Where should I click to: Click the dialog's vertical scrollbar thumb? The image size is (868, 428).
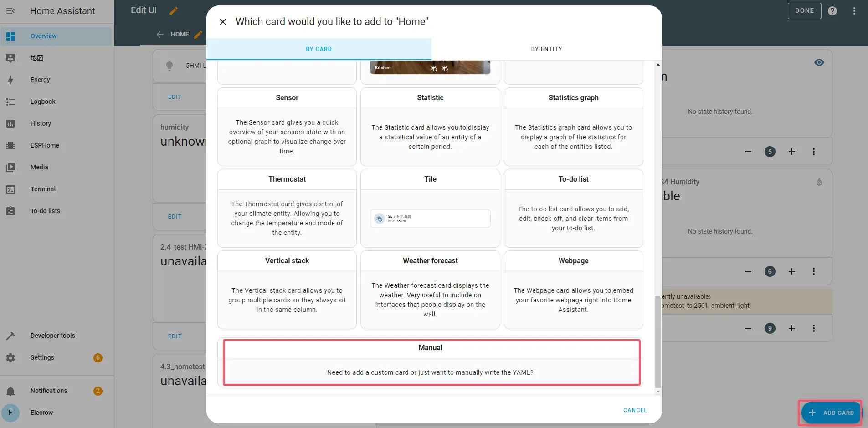(657, 341)
